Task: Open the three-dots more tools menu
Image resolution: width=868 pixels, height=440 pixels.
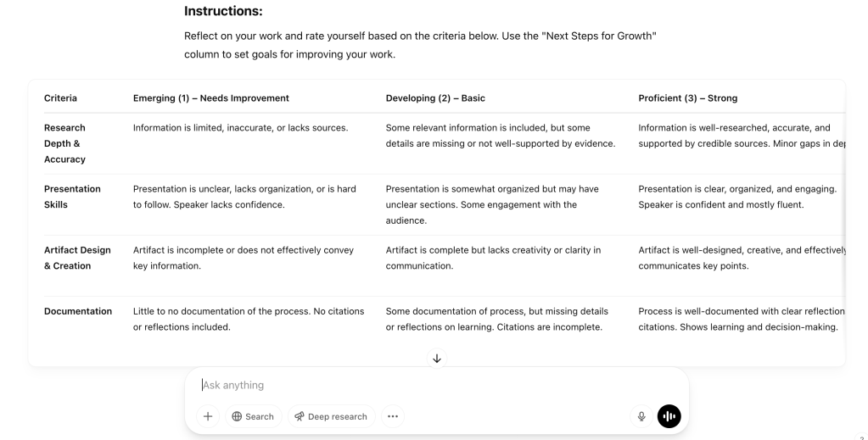Action: (391, 416)
